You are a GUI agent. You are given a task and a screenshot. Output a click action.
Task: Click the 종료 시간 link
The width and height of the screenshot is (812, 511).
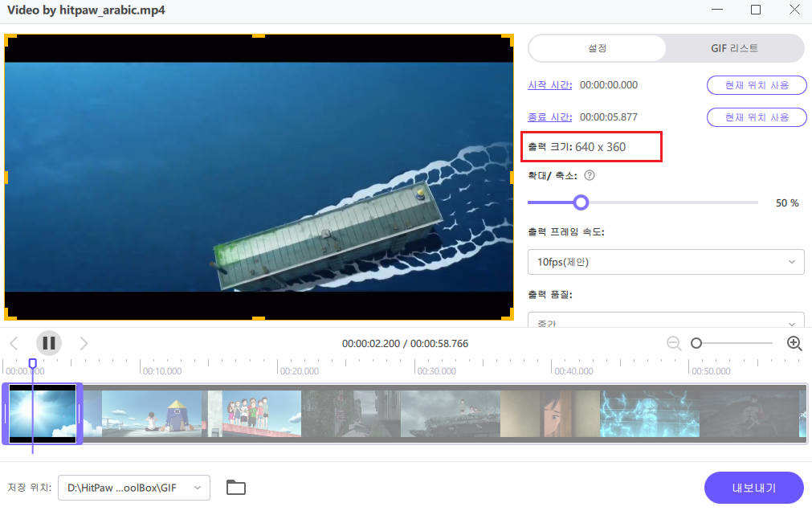point(549,117)
